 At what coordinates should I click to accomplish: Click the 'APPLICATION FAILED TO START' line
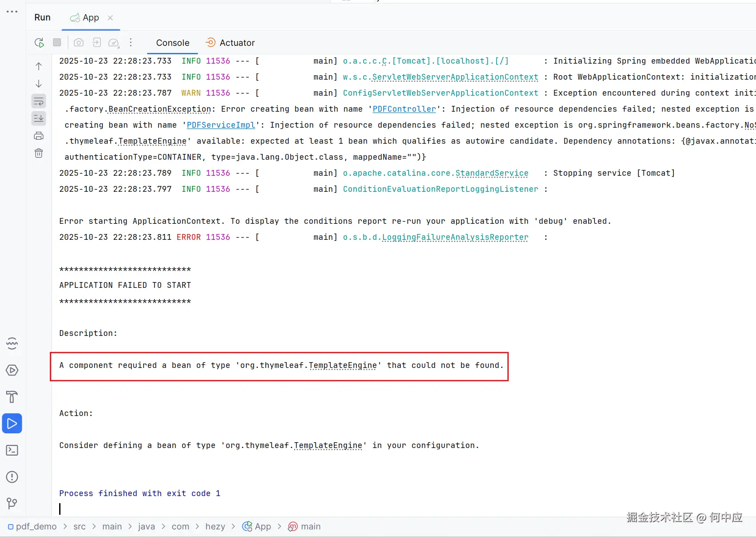click(x=125, y=285)
